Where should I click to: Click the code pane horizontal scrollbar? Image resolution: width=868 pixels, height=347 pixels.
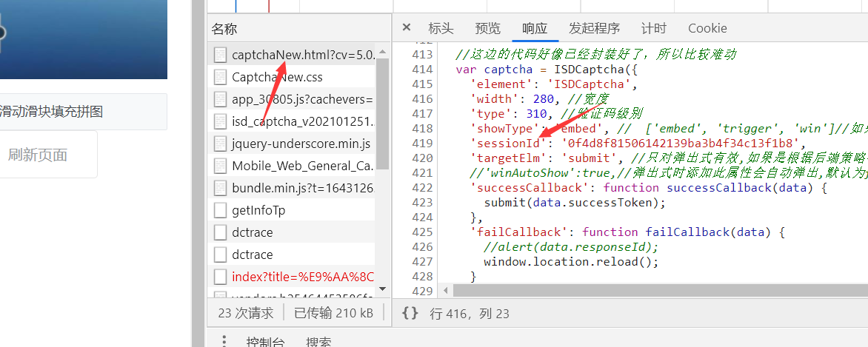point(661,290)
